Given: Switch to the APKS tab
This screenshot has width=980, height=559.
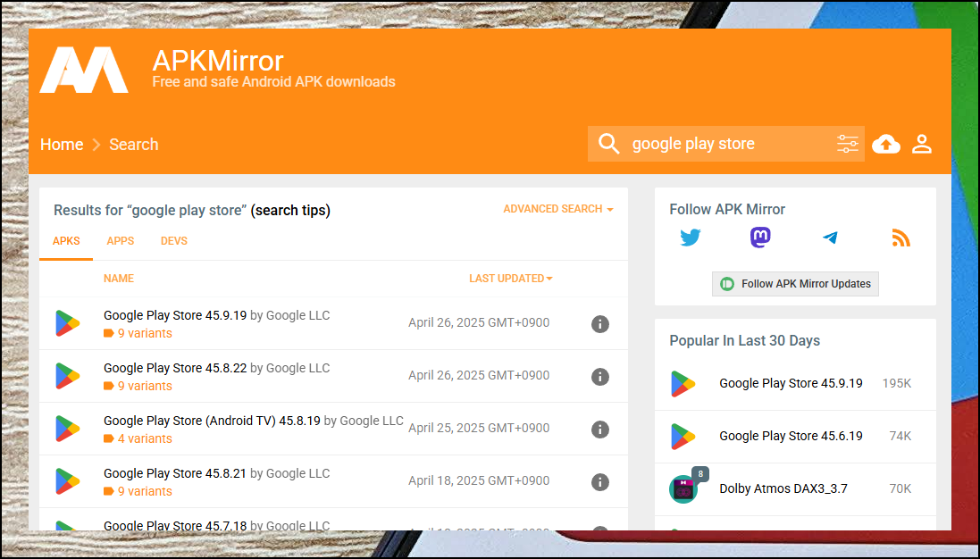Looking at the screenshot, I should coord(66,241).
